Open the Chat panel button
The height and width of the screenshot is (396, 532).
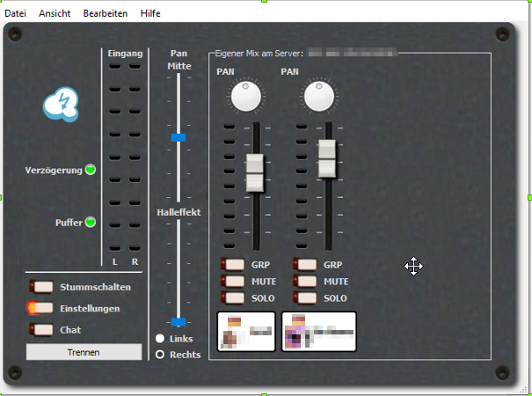(x=41, y=329)
